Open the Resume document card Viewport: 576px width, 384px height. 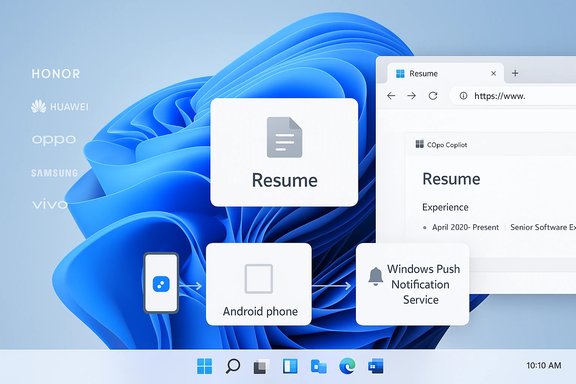tap(284, 152)
